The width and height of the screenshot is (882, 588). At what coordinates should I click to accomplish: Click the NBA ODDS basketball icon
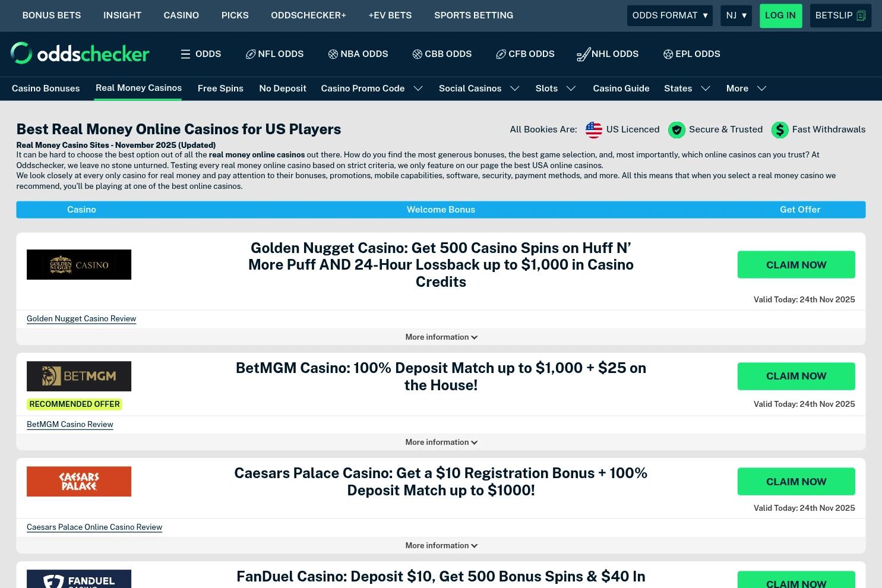pyautogui.click(x=333, y=54)
